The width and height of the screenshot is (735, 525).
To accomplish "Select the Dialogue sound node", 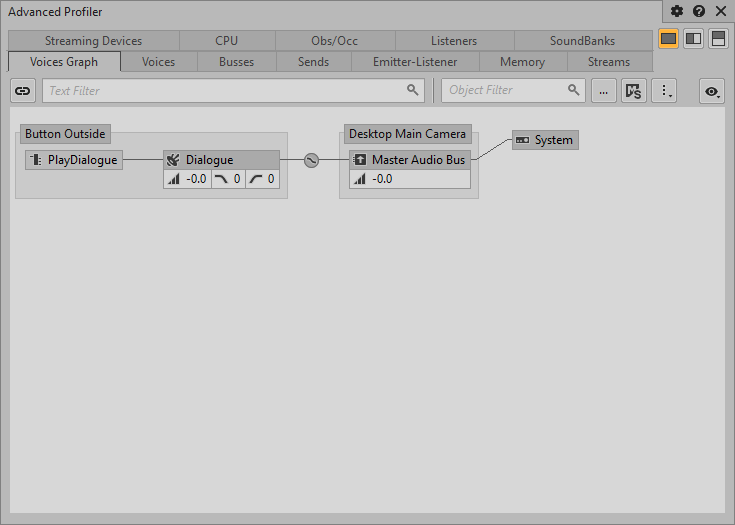I will tap(221, 160).
